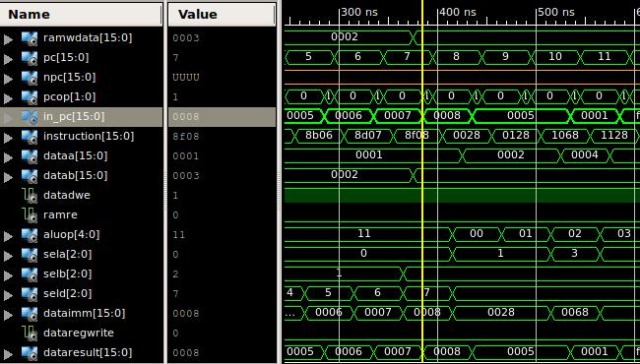Click the in_pc bus signal icon
This screenshot has height=364, width=640.
pos(30,117)
